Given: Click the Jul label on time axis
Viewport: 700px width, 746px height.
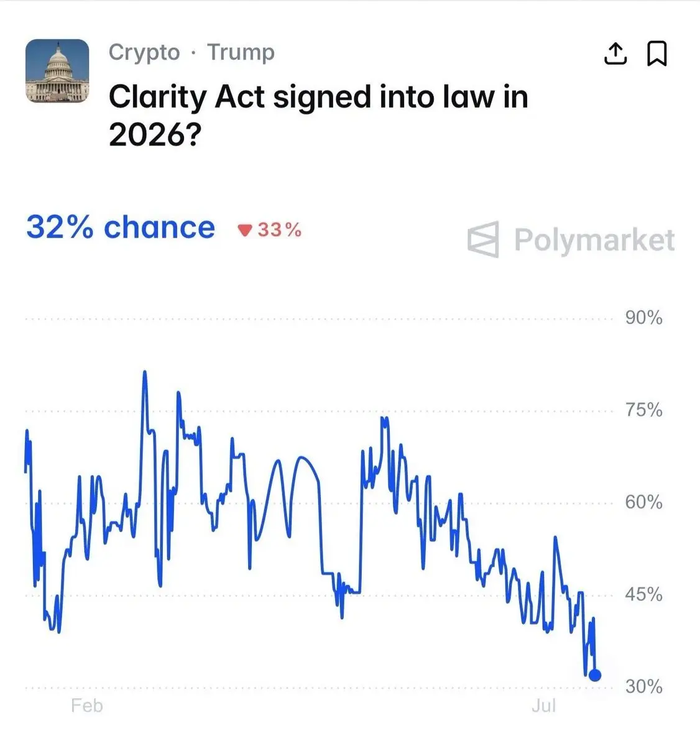Looking at the screenshot, I should tap(544, 706).
